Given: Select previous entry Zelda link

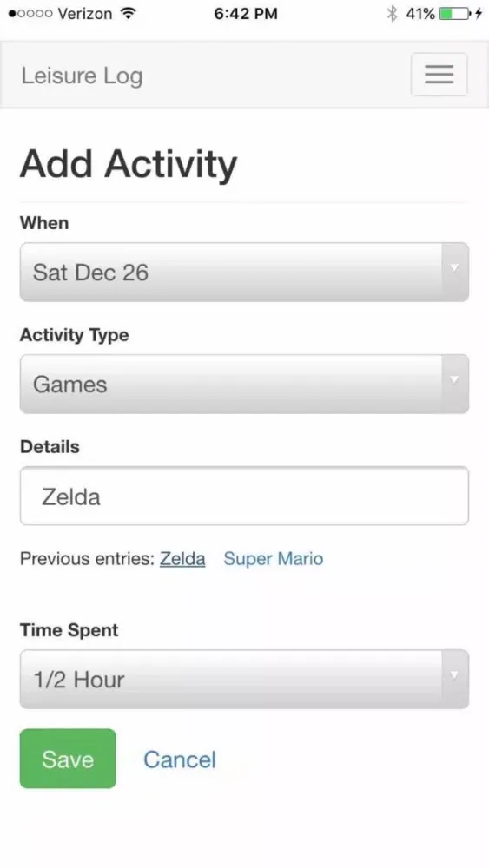Looking at the screenshot, I should coord(182,558).
